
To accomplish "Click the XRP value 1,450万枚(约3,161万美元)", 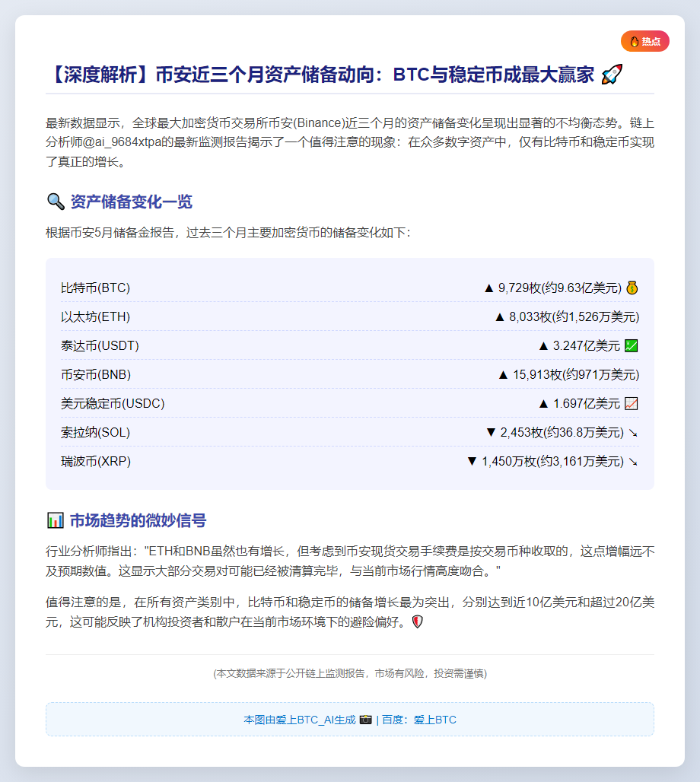I will (553, 461).
